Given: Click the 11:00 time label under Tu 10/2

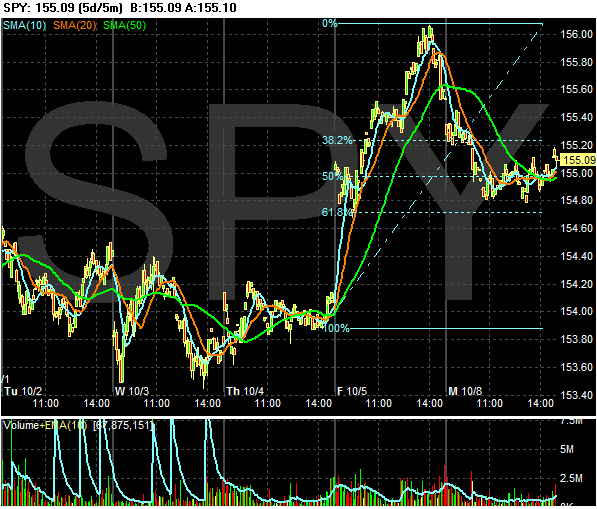Looking at the screenshot, I should tap(46, 403).
